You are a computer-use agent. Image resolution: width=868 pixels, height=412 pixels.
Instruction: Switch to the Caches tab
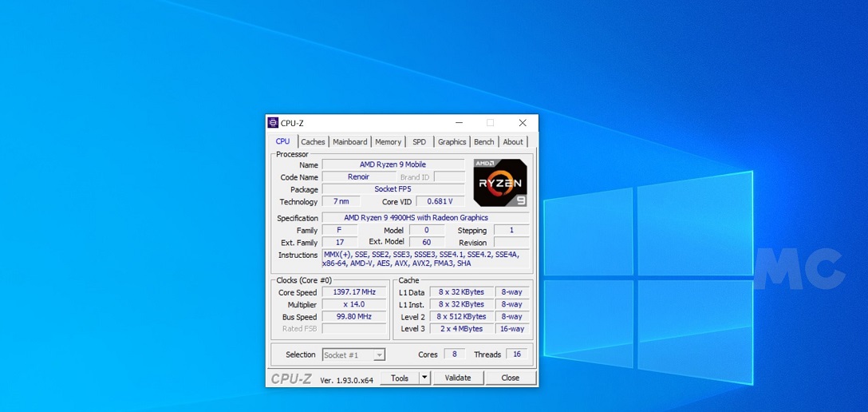[x=313, y=142]
